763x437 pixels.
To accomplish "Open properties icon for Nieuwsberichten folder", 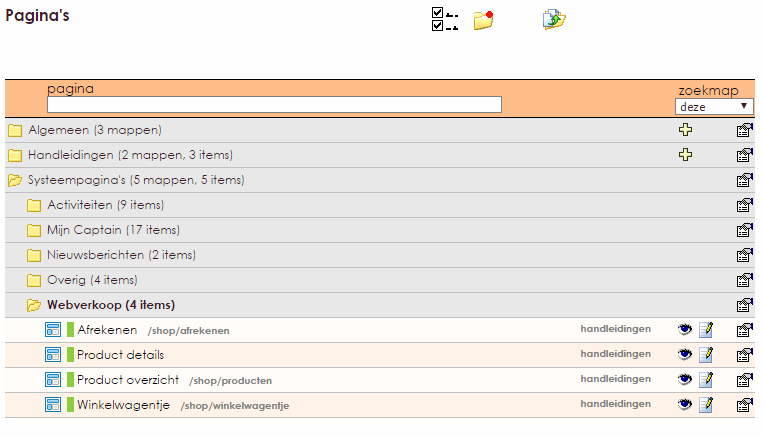I will tap(745, 255).
